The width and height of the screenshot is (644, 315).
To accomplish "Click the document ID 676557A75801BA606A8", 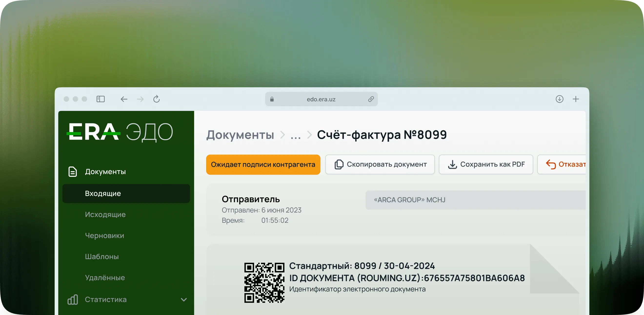I will click(474, 278).
